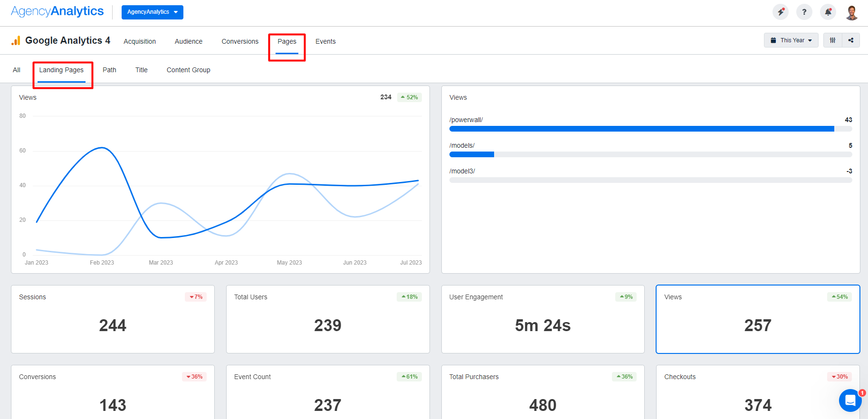The image size is (868, 419).
Task: Switch to the Conversions tab
Action: coord(240,41)
